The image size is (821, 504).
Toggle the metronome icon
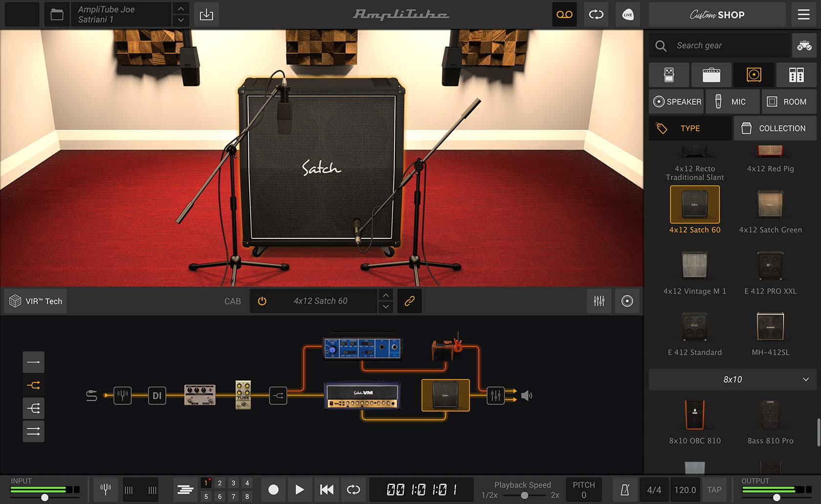point(625,489)
